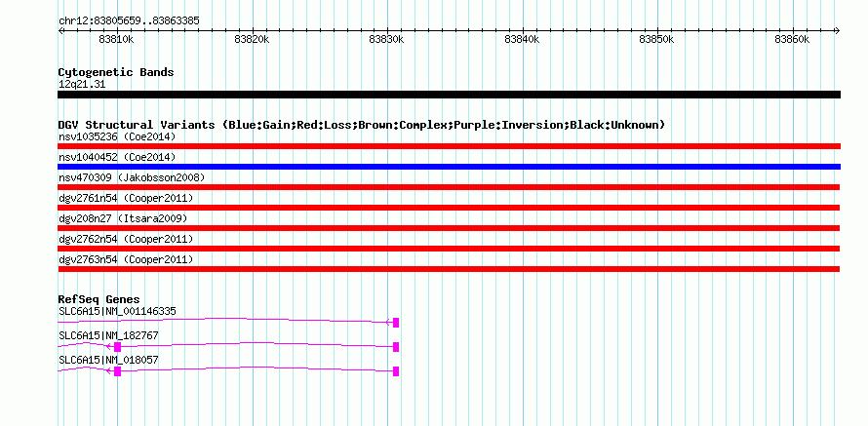Click the black 12q21.31 cytogenetic band bar
868x426 pixels.
(x=449, y=95)
